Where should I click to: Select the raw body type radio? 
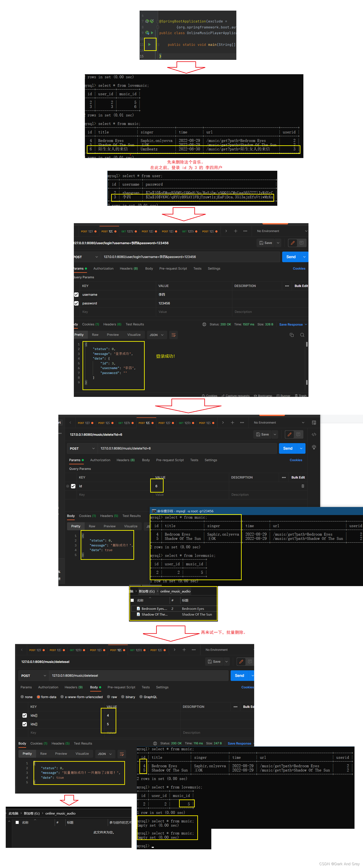(x=109, y=697)
